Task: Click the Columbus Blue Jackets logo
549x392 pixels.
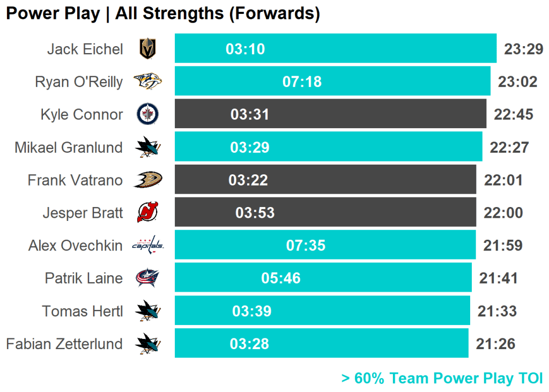Action: [x=147, y=278]
